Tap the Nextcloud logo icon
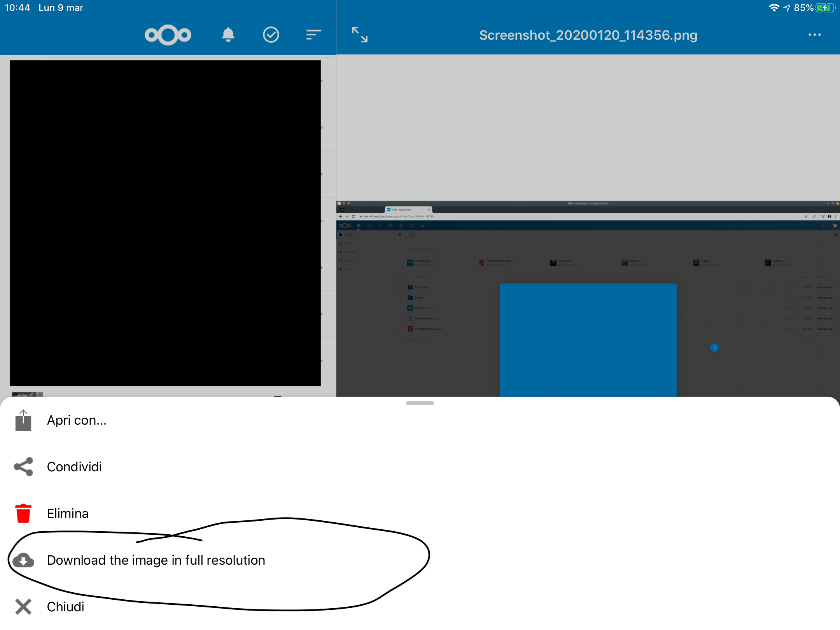Viewport: 840px width, 630px height. pyautogui.click(x=168, y=35)
